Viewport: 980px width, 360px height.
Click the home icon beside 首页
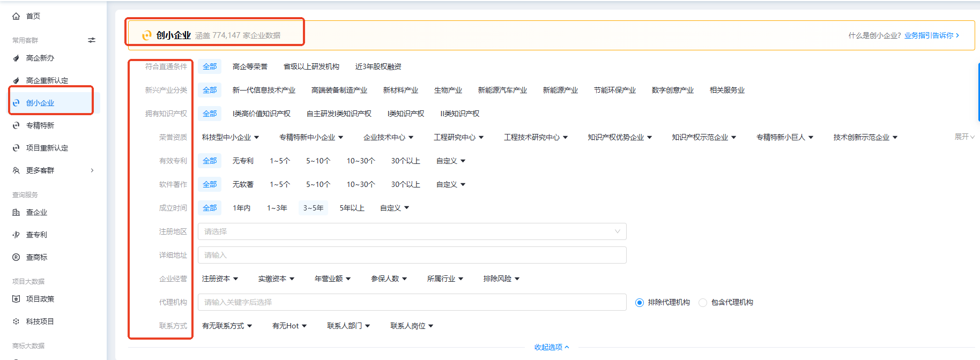tap(16, 16)
